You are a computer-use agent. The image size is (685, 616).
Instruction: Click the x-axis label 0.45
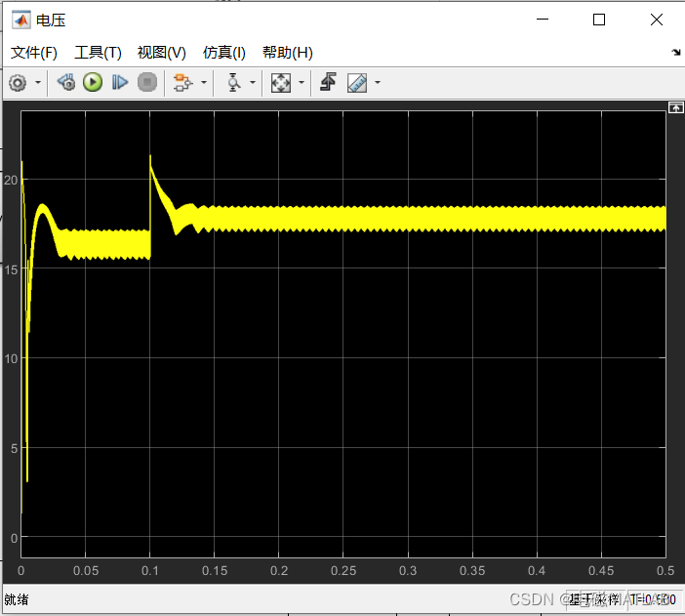[601, 570]
